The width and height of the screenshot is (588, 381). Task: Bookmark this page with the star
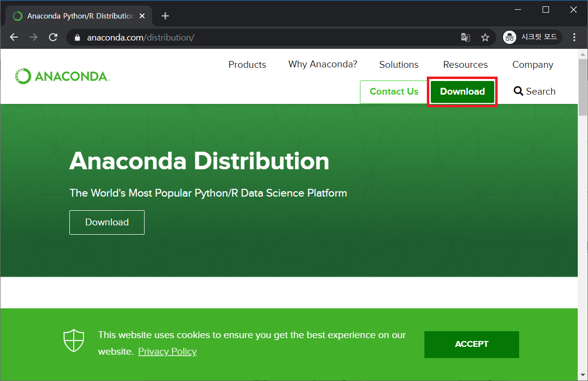click(485, 38)
